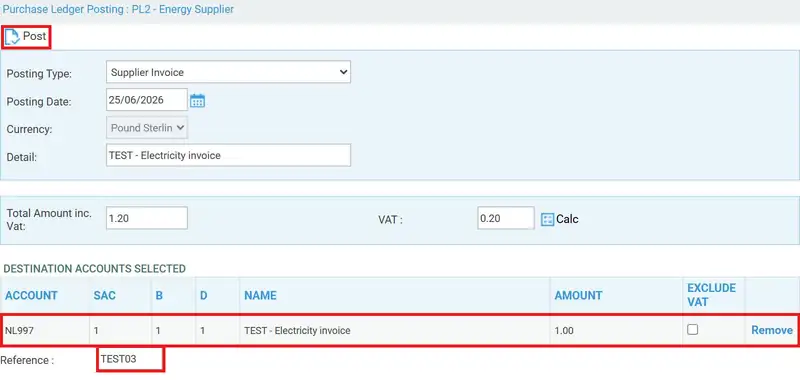This screenshot has width=800, height=380.
Task: Click the Reference label
Action: point(28,360)
